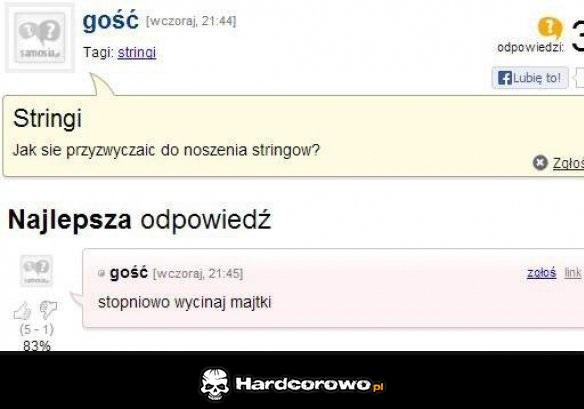Open the stringi tag link
Image resolution: width=584 pixels, height=409 pixels.
coord(137,52)
